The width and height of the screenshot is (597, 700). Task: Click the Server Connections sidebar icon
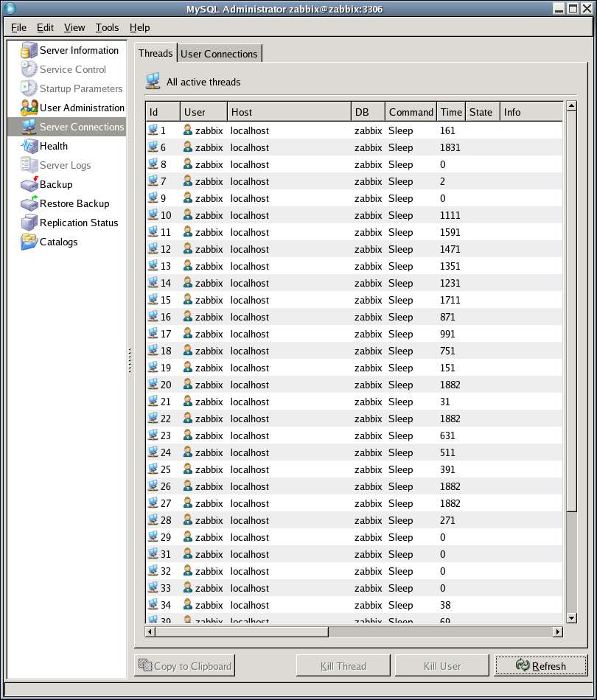pos(29,127)
